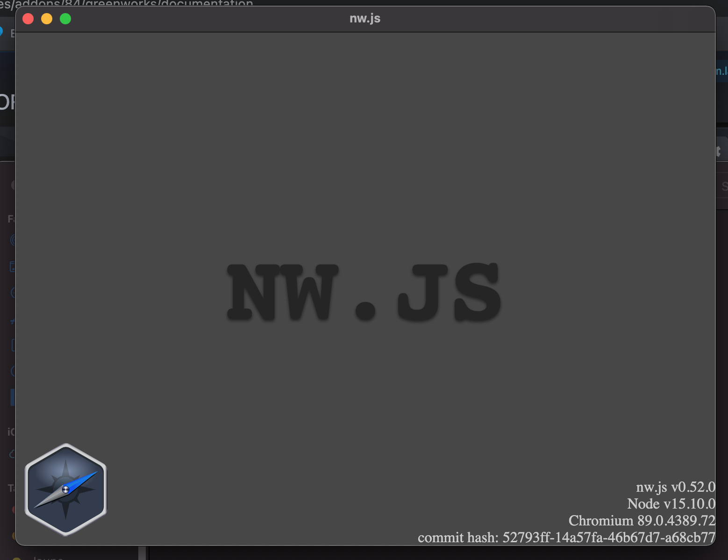This screenshot has width=728, height=560.
Task: Minimize the nw.js window with yellow button
Action: 47,19
